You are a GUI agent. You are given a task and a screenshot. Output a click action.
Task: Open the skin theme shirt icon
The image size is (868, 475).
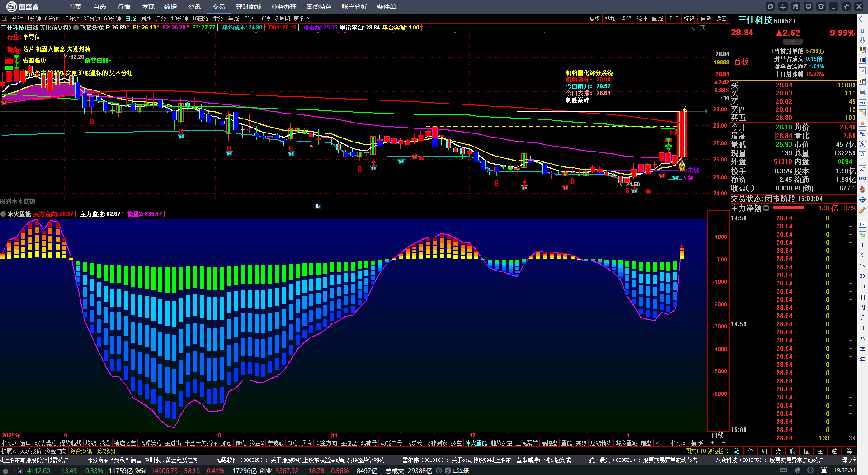coord(821,6)
